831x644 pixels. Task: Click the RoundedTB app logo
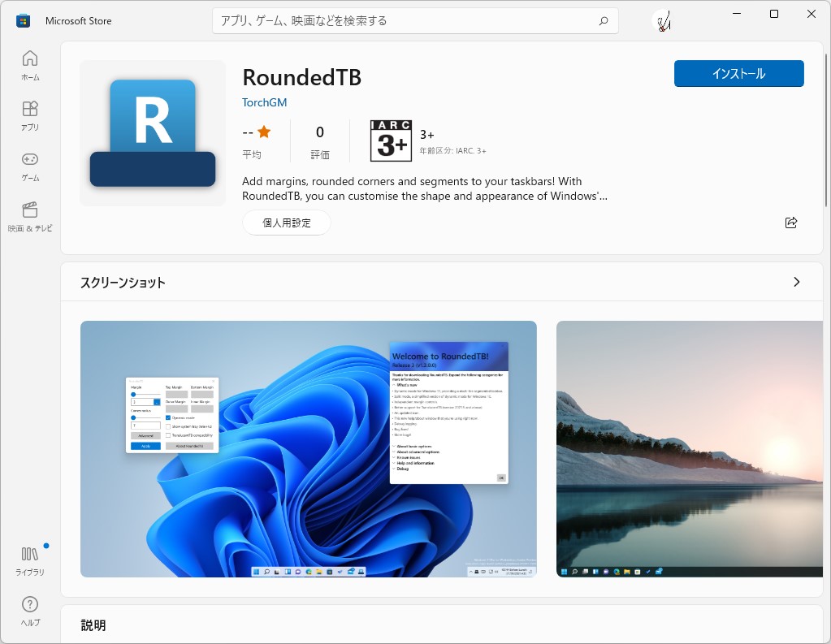(x=151, y=132)
